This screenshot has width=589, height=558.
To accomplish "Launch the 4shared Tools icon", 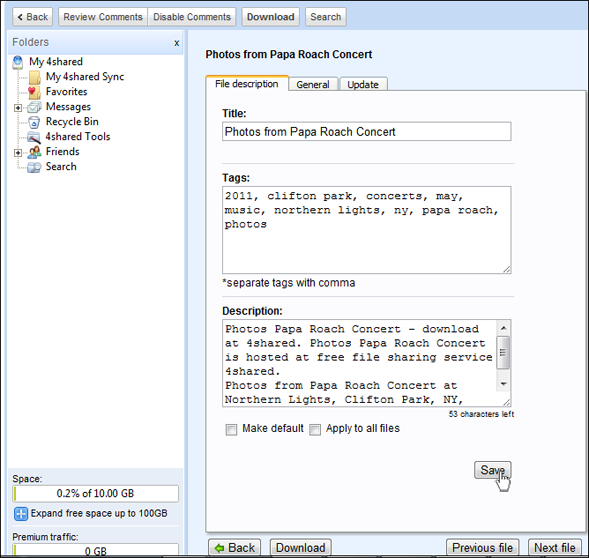I will click(x=34, y=137).
